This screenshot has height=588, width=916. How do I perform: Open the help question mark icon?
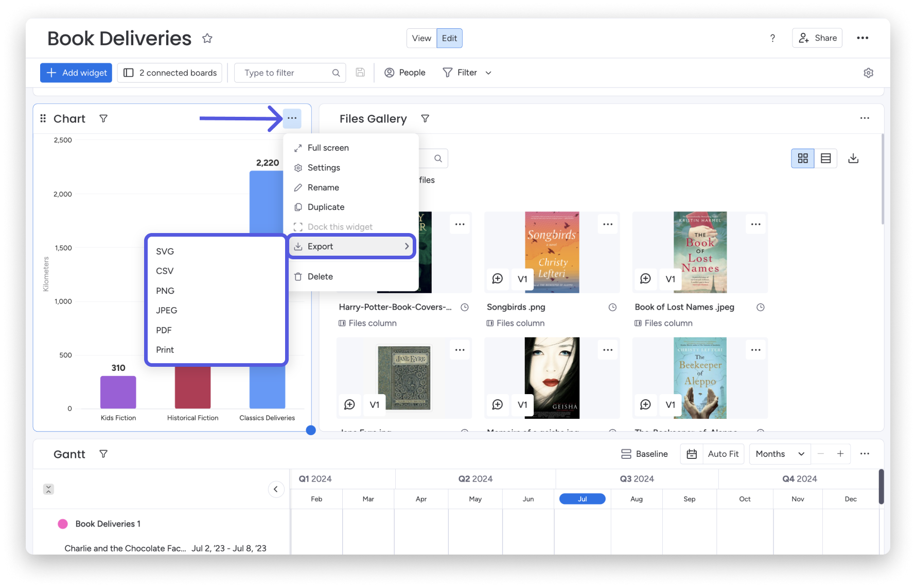(772, 38)
